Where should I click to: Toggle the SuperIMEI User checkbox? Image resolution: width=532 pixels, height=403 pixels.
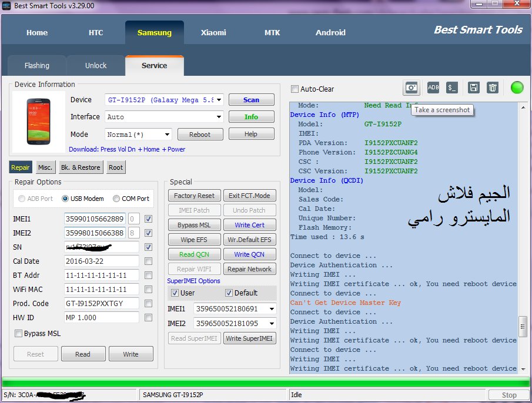(175, 293)
